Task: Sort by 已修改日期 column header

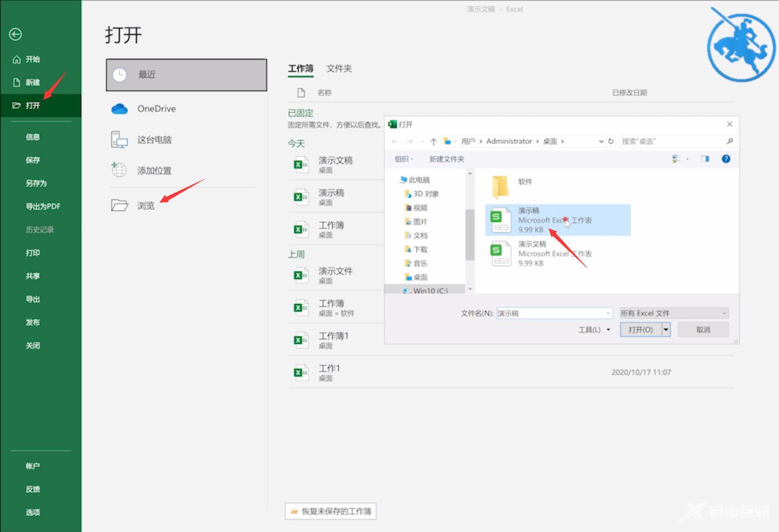Action: pos(629,93)
